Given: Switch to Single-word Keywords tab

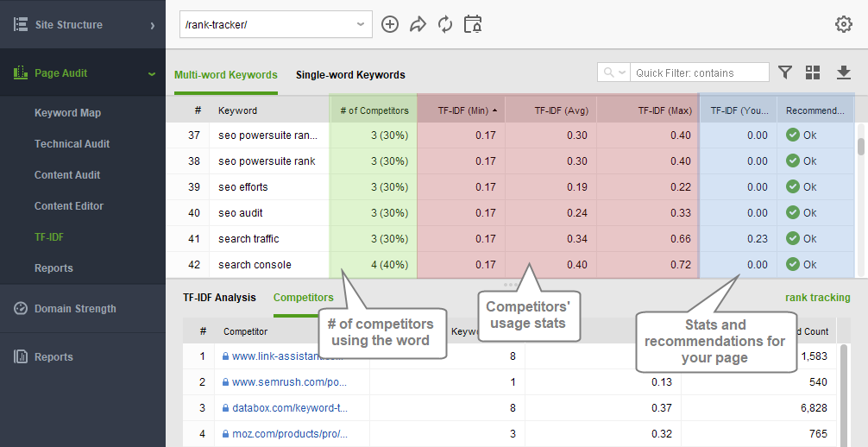Looking at the screenshot, I should (x=350, y=75).
